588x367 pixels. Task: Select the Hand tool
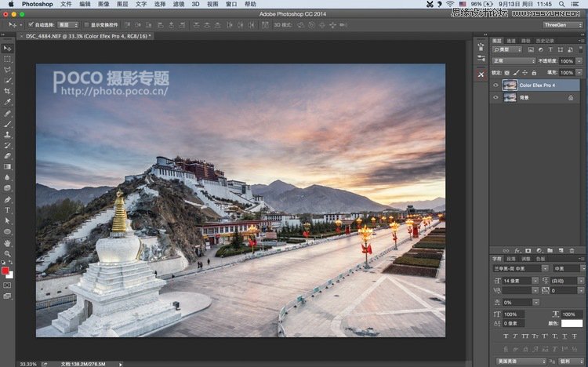(x=7, y=243)
